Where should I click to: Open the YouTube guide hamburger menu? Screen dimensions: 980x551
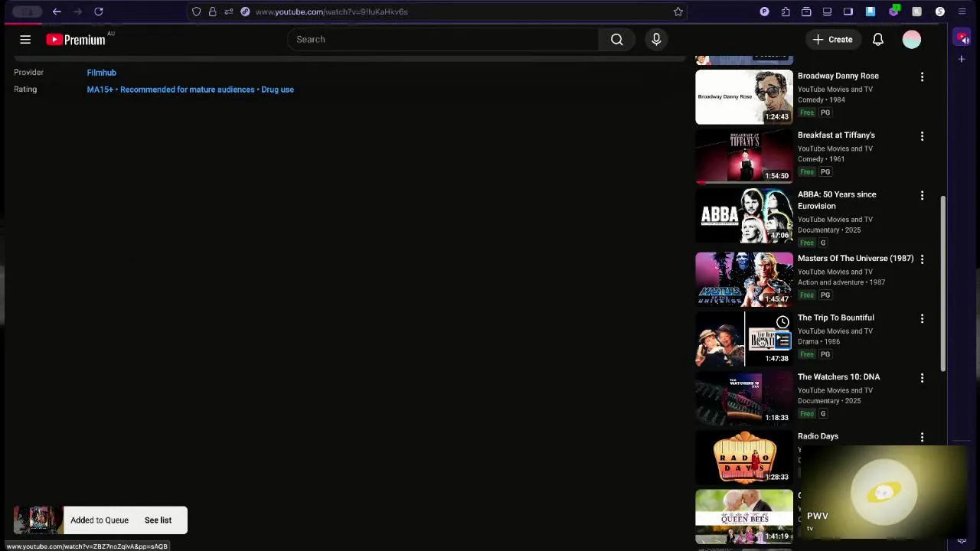25,40
